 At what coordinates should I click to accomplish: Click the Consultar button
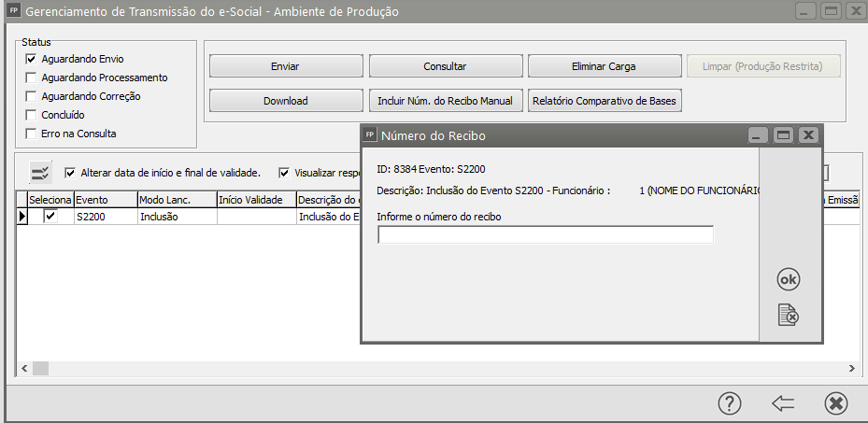pos(445,66)
